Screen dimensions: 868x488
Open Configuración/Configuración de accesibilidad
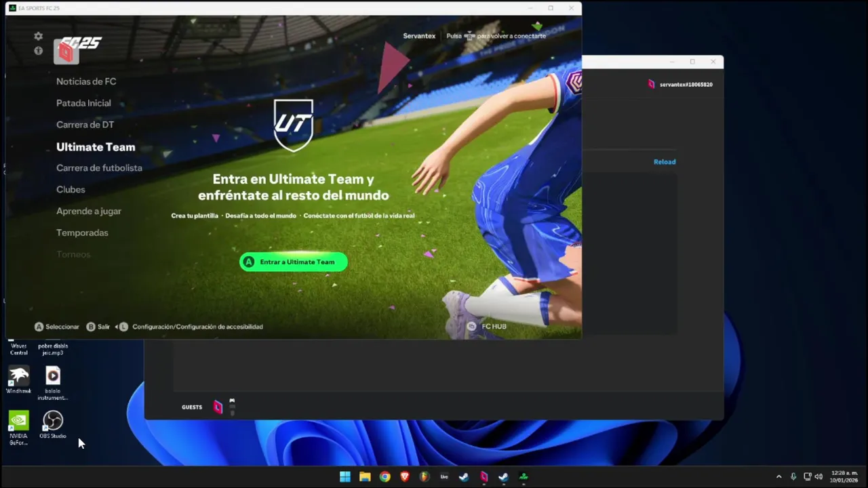click(x=191, y=327)
